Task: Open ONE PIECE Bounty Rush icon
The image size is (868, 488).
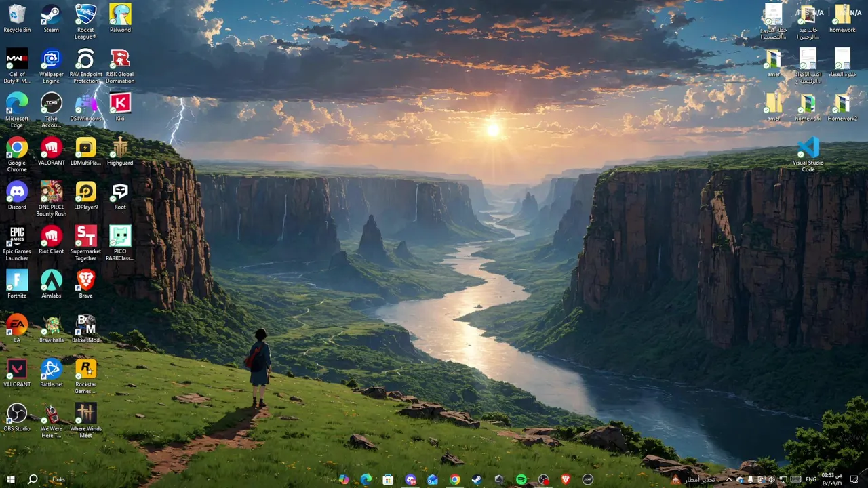Action: click(52, 199)
